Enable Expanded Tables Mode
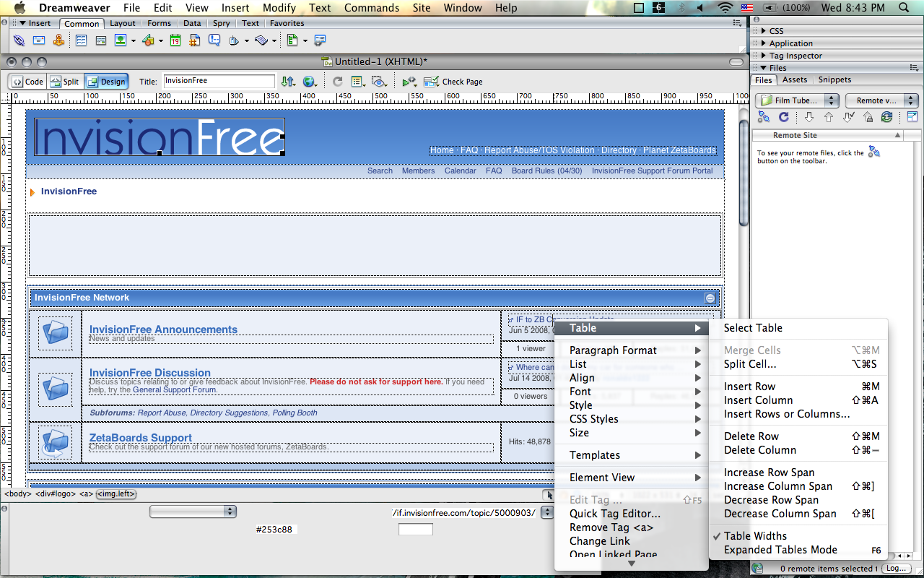 coord(798,550)
